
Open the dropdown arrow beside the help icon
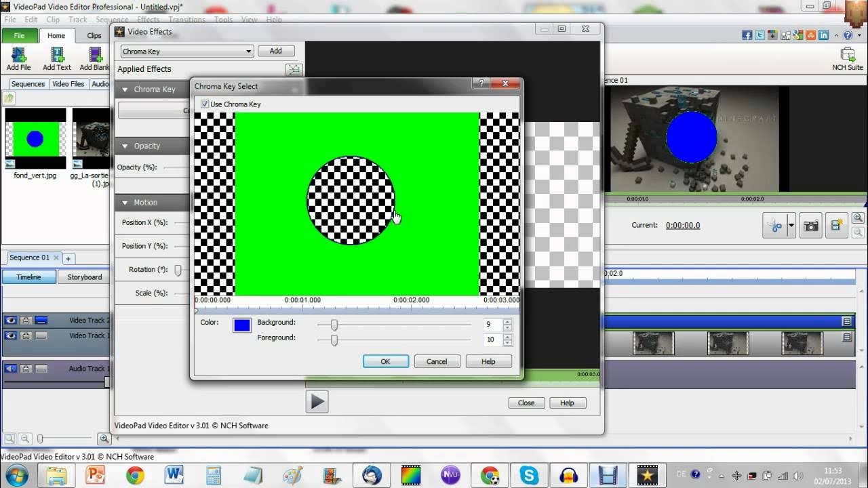coord(858,35)
